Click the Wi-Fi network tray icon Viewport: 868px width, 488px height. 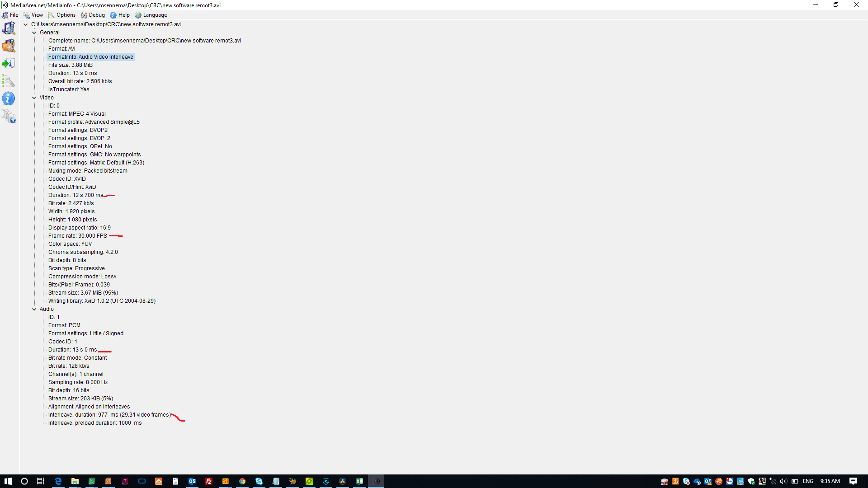pyautogui.click(x=773, y=481)
